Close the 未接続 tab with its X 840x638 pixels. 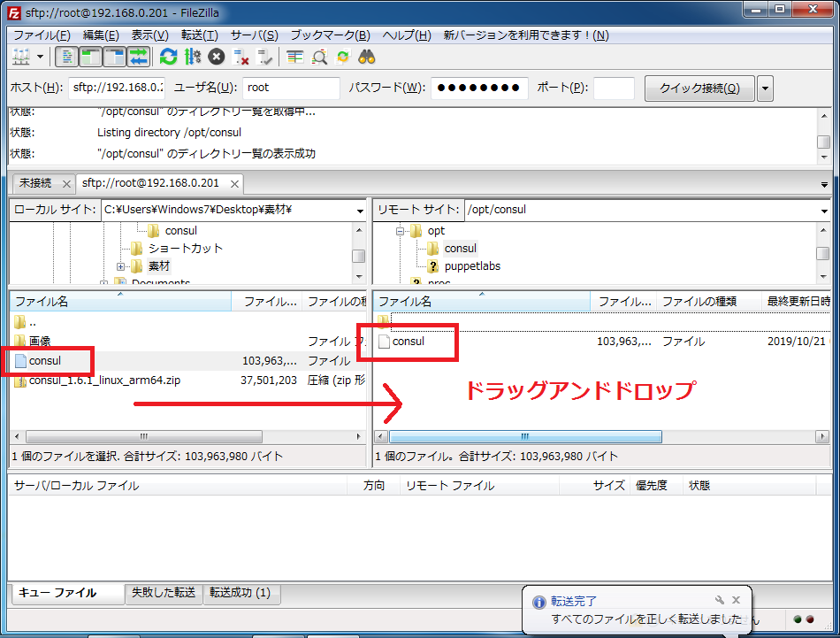point(66,184)
